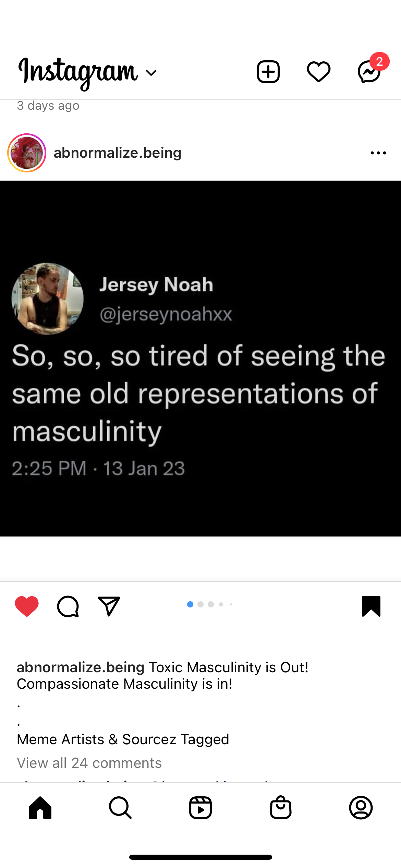Open the comment bubble on the post
Image resolution: width=401 pixels, height=868 pixels.
point(68,606)
